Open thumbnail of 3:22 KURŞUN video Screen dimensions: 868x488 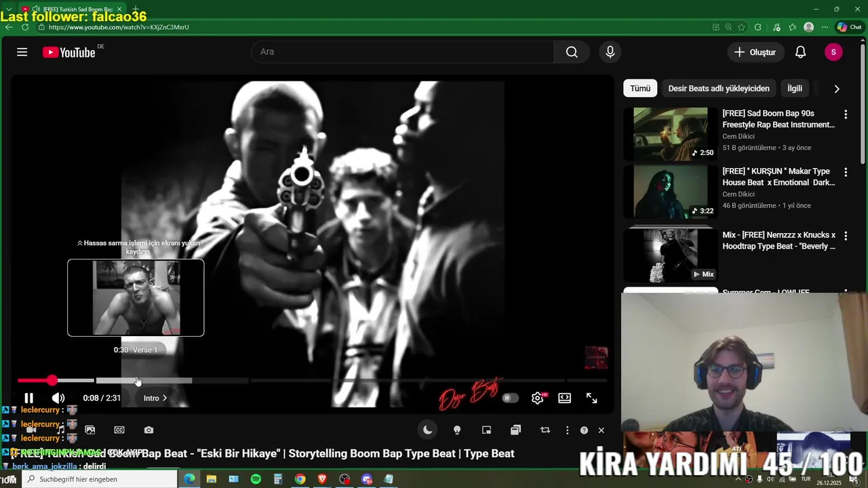point(671,192)
